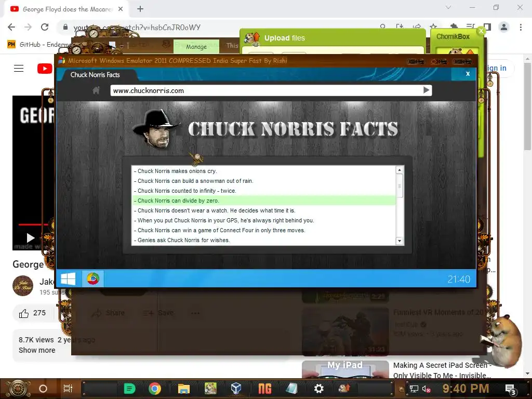The height and width of the screenshot is (399, 532).
Task: Click the facts list scroll-up arrow
Action: (x=400, y=170)
